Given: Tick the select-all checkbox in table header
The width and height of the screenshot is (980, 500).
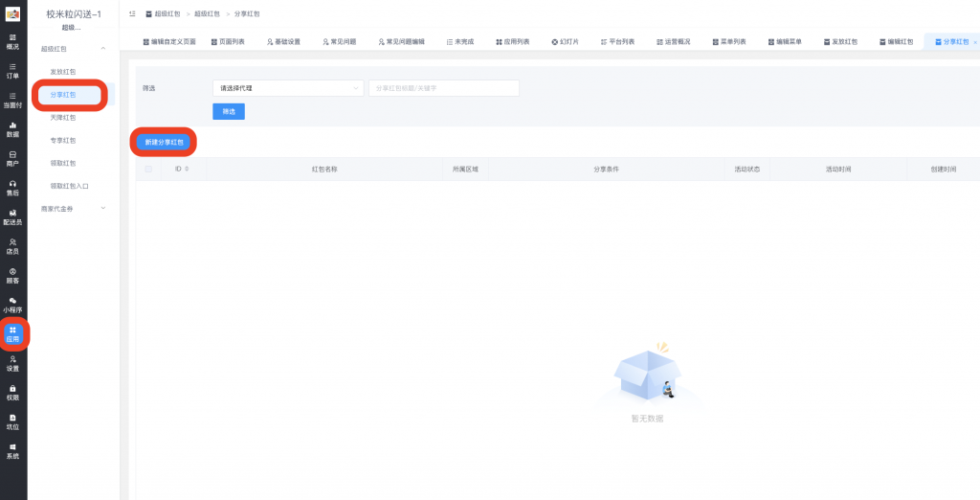Looking at the screenshot, I should 148,169.
